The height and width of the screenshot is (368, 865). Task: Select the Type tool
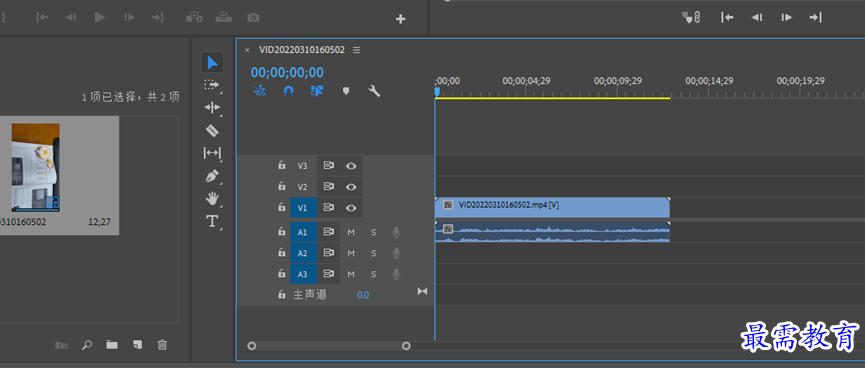[212, 222]
